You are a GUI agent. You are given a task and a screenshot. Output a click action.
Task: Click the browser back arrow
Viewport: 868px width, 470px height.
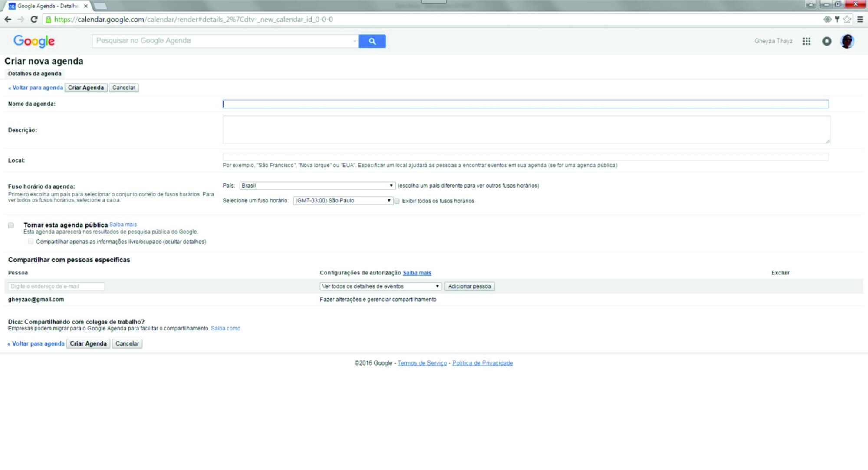[8, 20]
